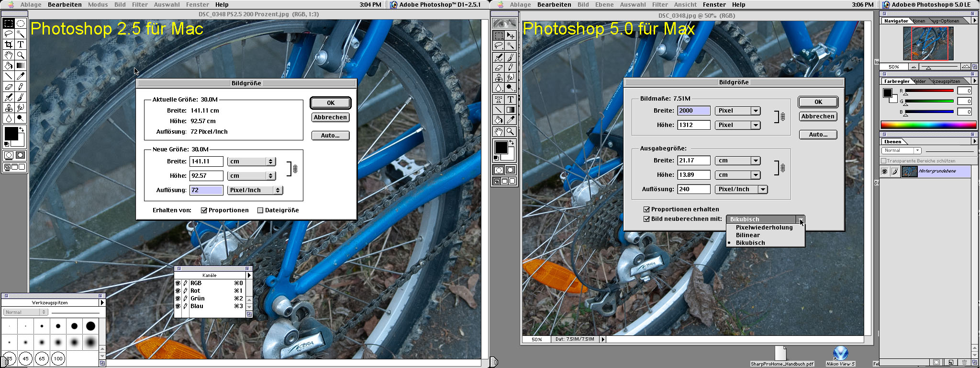Choose the gradient tool in Photoshop 2.5 toolbox
The image size is (980, 368).
[21, 65]
